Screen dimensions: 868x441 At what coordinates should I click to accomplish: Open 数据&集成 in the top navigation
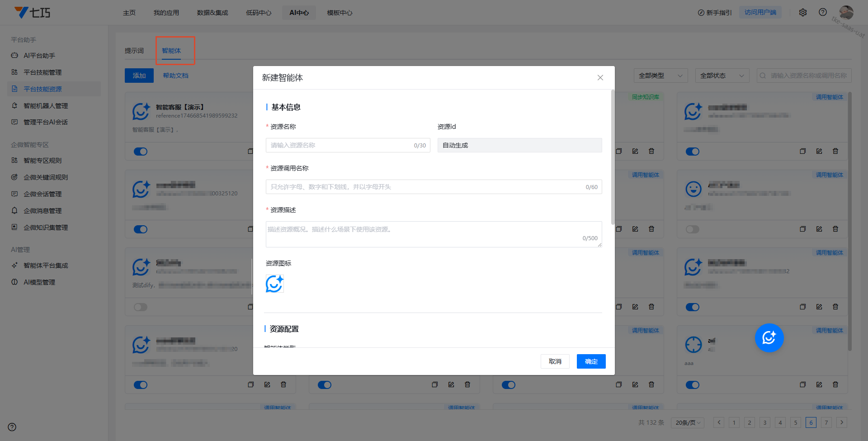(x=212, y=13)
